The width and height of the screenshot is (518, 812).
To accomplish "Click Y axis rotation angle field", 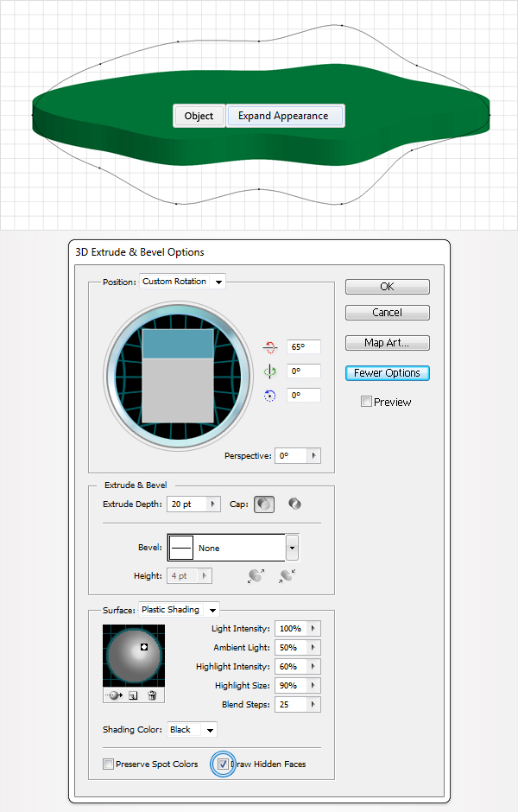I will click(x=304, y=371).
